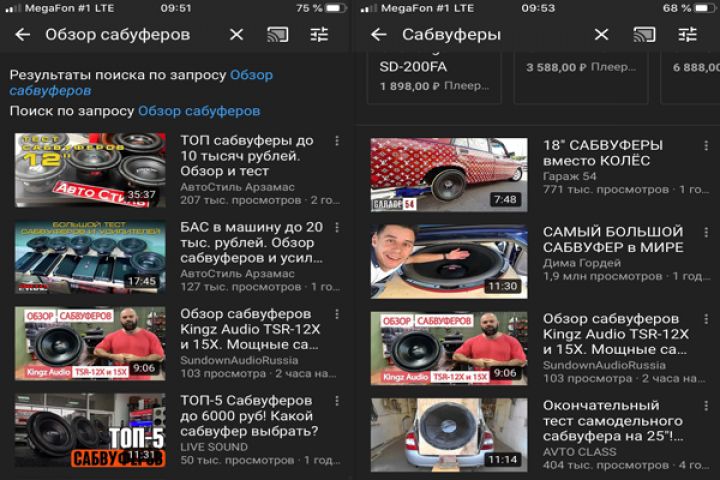Open Kingz Audio 9:06 thumbnail in left screen
Image resolution: width=720 pixels, height=480 pixels.
point(90,344)
